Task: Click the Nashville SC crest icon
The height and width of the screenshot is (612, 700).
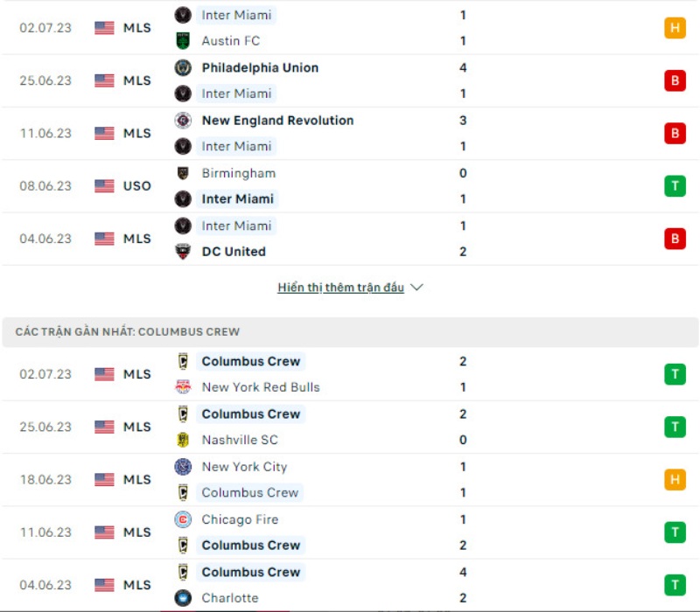Action: point(183,440)
